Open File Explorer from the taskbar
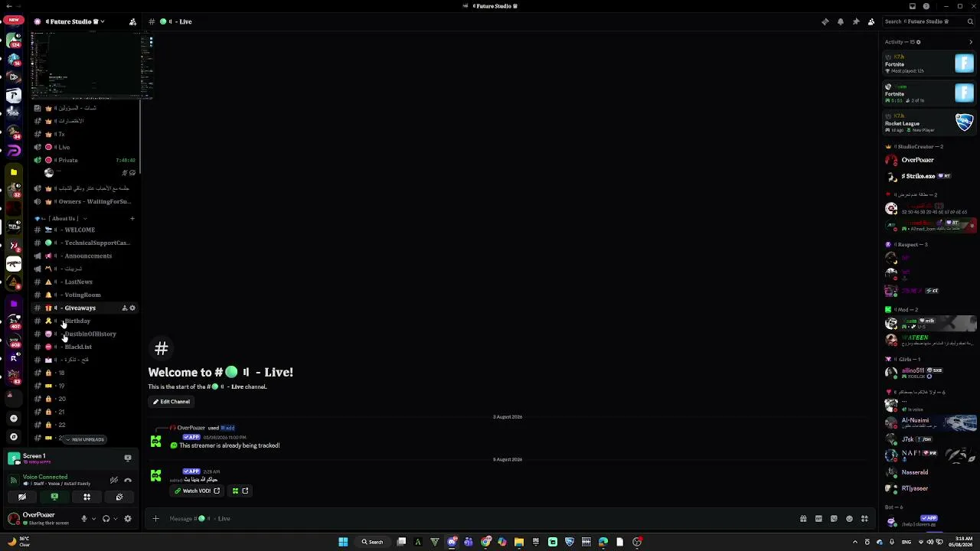980x551 pixels. click(x=519, y=542)
